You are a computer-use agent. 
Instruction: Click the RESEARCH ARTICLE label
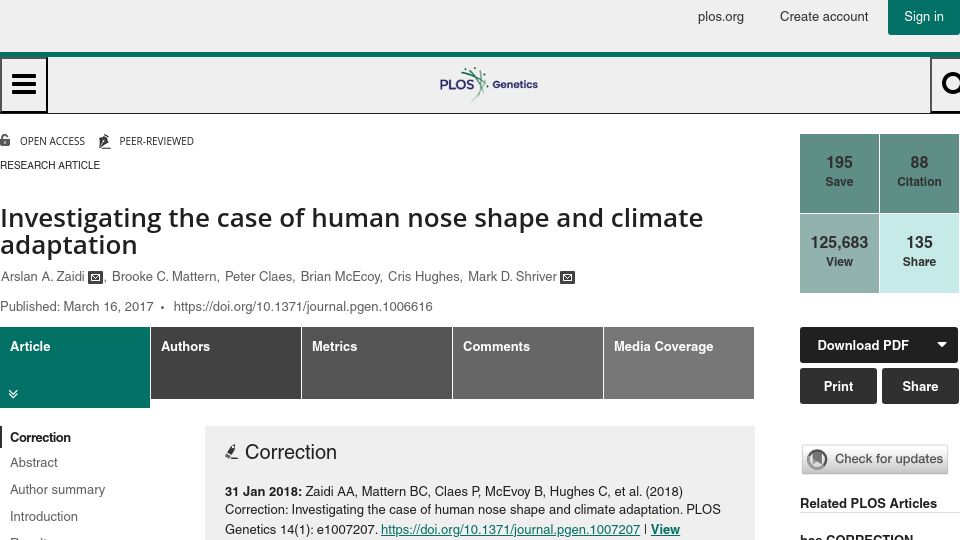[50, 165]
